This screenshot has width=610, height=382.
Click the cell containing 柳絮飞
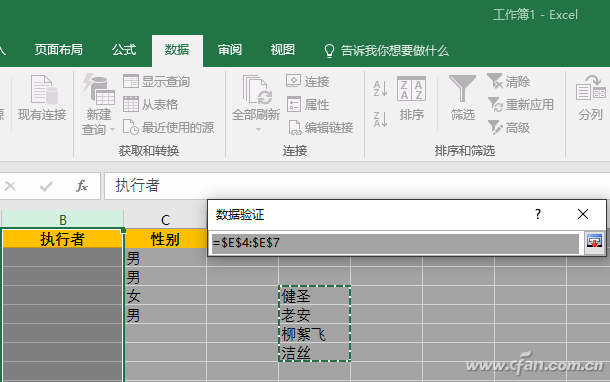pos(315,333)
